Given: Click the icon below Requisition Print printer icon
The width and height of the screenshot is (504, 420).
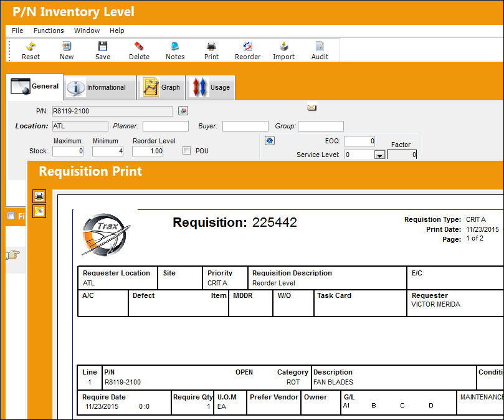Looking at the screenshot, I should pos(39,211).
